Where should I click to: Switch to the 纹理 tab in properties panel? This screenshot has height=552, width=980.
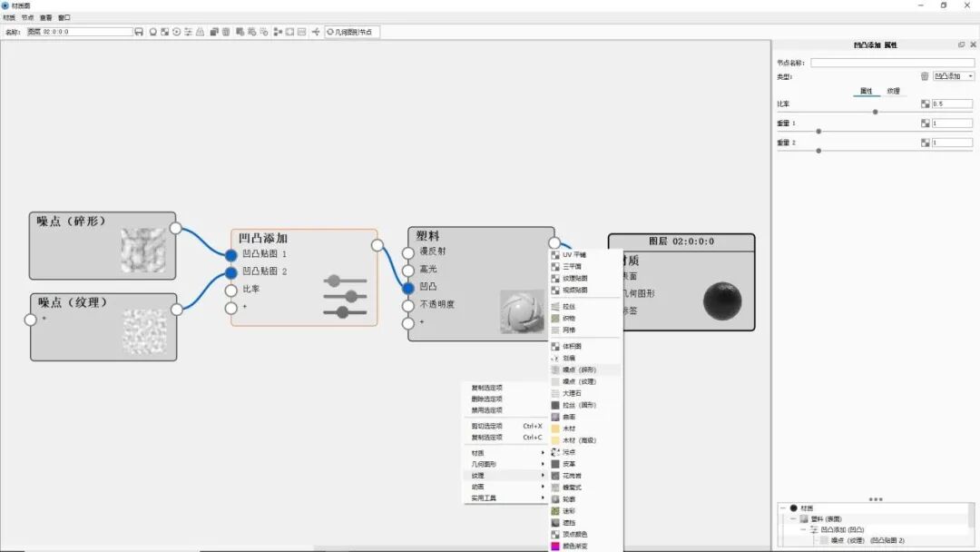(894, 92)
